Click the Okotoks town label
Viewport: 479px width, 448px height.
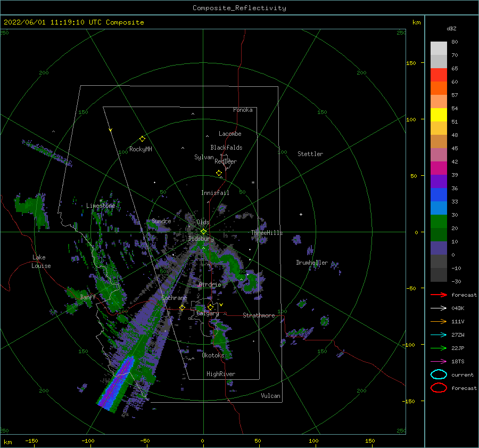click(213, 355)
